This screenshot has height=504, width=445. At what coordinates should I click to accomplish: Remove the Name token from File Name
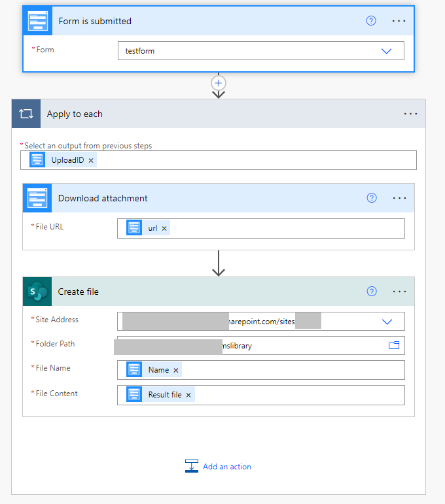(175, 370)
